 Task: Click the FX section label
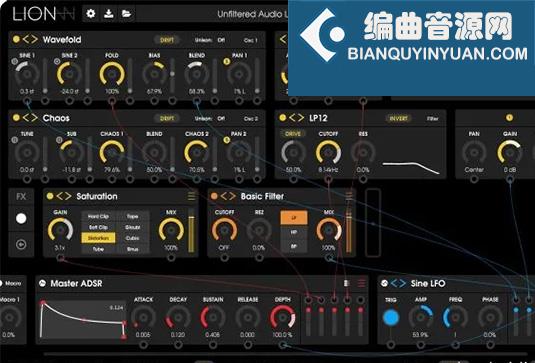[21, 197]
